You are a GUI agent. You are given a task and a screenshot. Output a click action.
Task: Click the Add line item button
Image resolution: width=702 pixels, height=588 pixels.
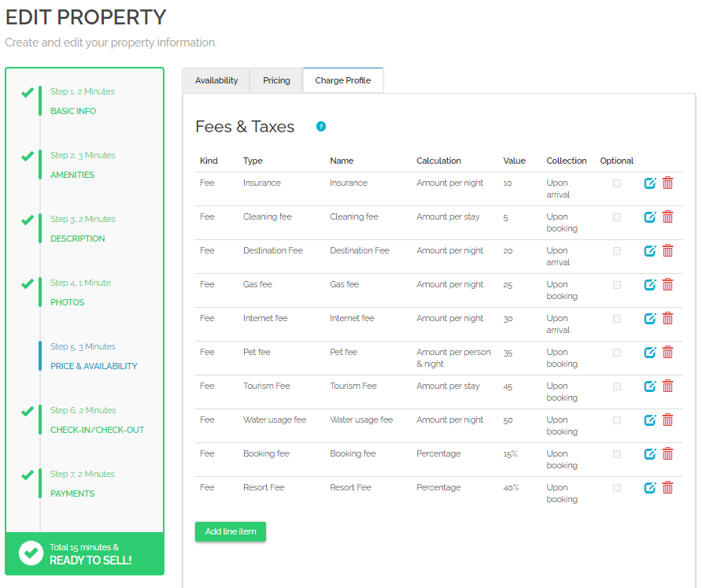click(x=231, y=532)
